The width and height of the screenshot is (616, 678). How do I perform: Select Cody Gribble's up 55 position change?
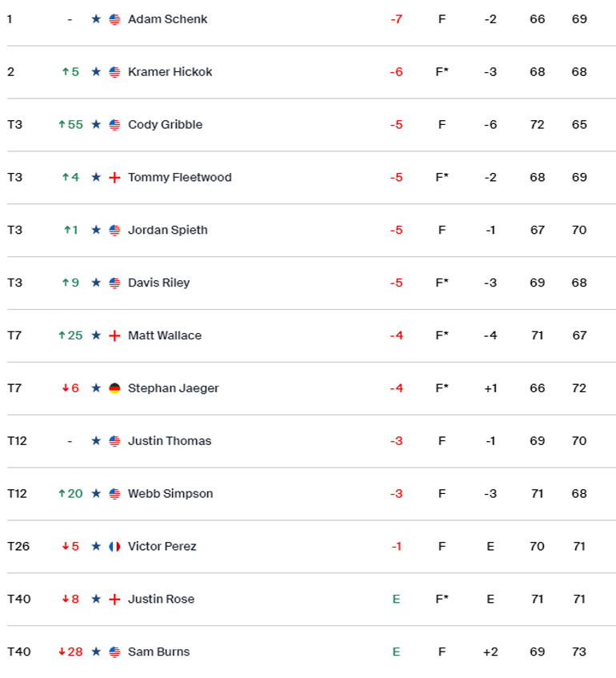(x=70, y=125)
